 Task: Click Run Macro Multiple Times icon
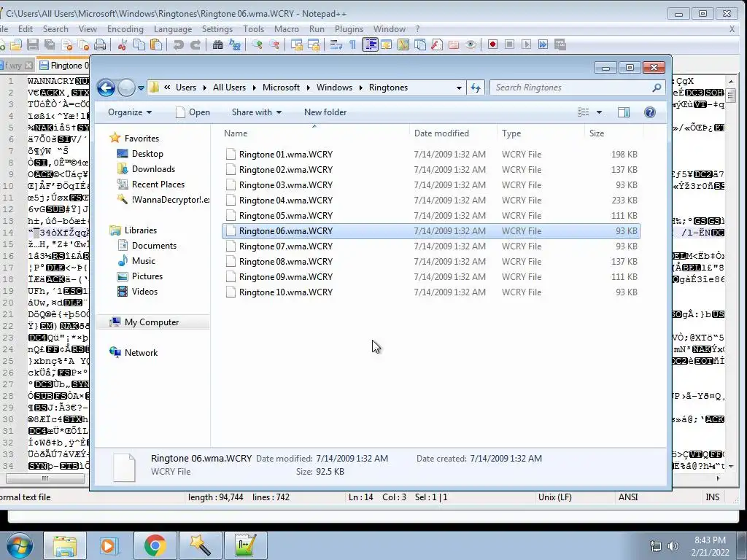pyautogui.click(x=543, y=44)
